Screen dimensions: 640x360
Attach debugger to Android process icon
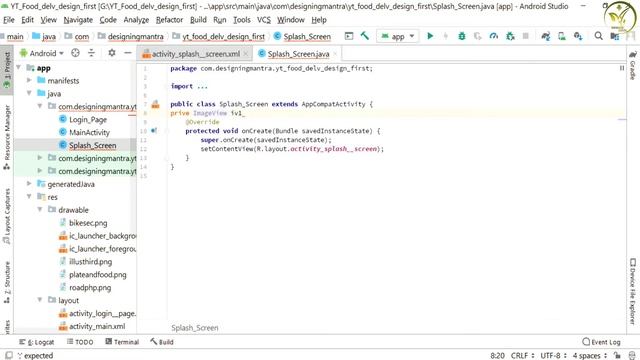[x=510, y=36]
